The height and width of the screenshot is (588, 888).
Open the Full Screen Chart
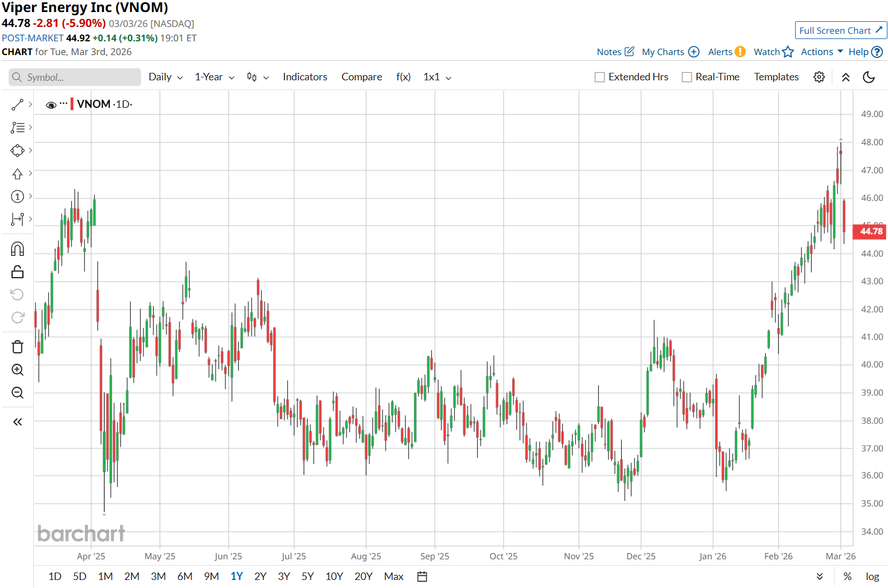841,30
